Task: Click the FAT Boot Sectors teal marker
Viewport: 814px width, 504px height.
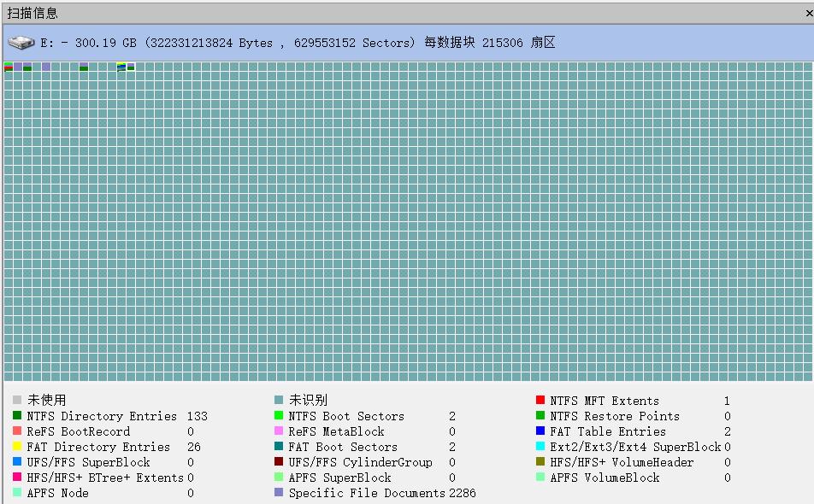Action: pos(278,447)
